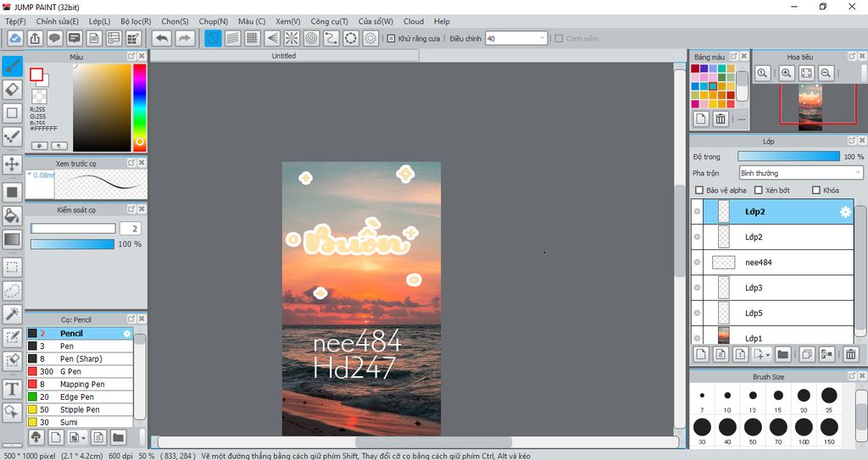Switch to Untitled canvas tab
This screenshot has width=868, height=460.
coord(284,56)
